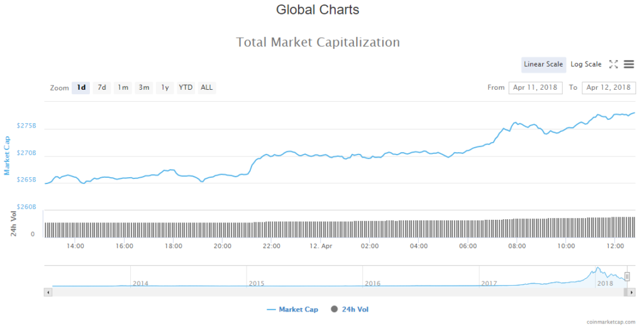Select the 7d zoom range

coord(102,88)
